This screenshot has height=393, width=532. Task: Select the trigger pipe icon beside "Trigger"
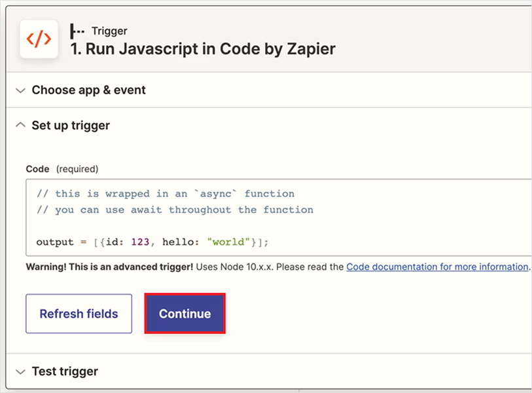(77, 31)
